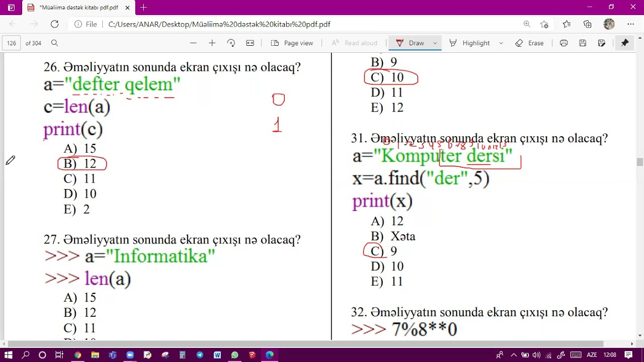644x362 pixels.
Task: Zoom in with the plus icon
Action: pyautogui.click(x=212, y=43)
